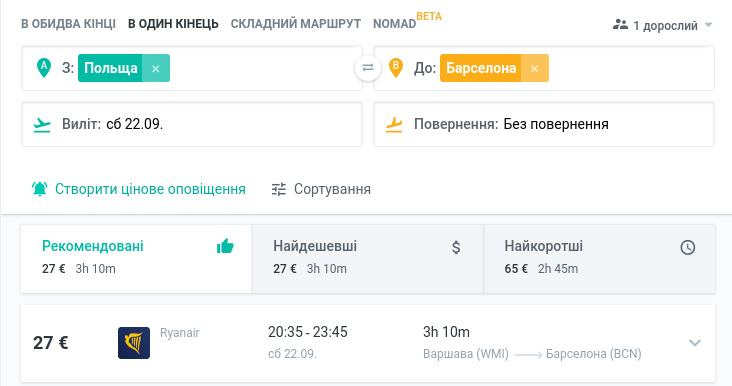Screen dimensions: 732x386
Task: Click the 'Барселона (BCN)' arrival airport text
Action: click(593, 354)
